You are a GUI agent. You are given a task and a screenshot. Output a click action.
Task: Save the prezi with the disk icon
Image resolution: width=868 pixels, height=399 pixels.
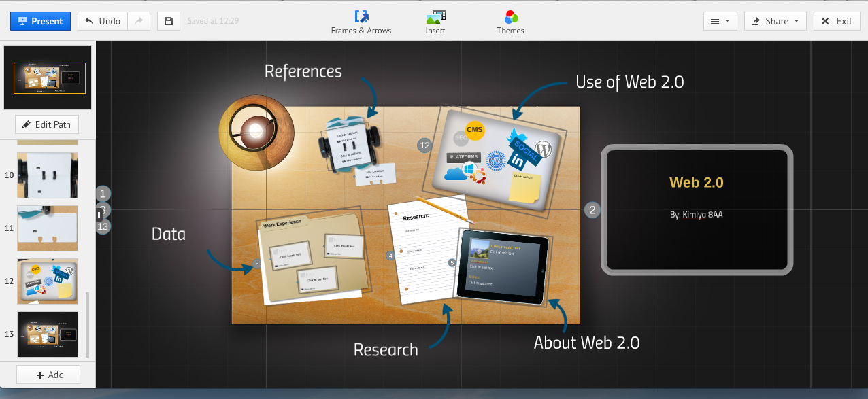[168, 21]
